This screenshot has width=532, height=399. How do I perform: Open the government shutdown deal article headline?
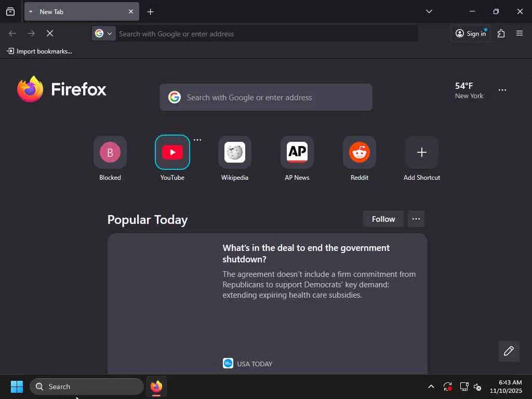(x=306, y=254)
